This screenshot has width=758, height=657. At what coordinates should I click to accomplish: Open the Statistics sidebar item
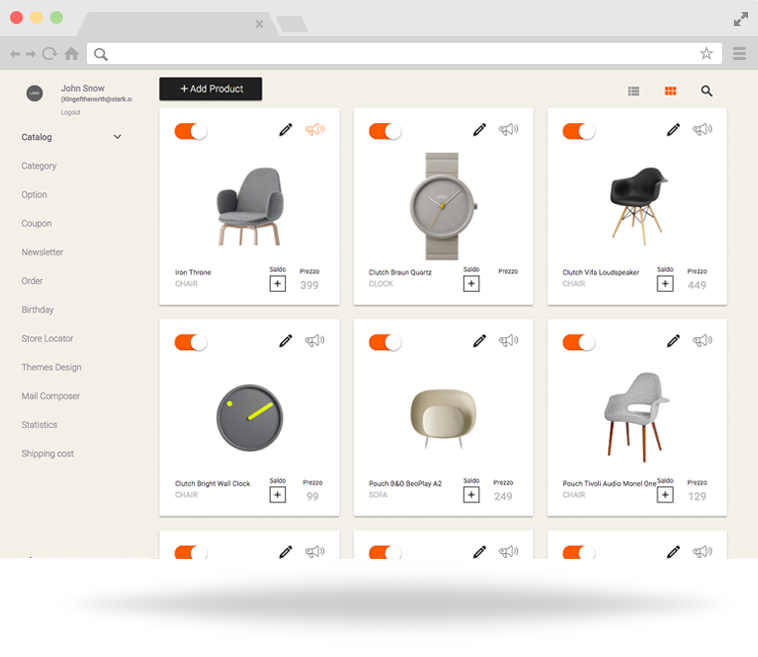click(x=40, y=425)
